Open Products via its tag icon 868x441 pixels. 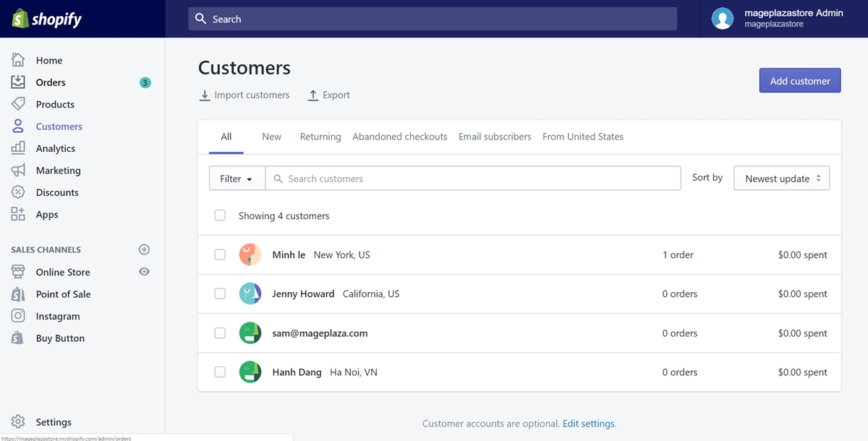click(18, 104)
